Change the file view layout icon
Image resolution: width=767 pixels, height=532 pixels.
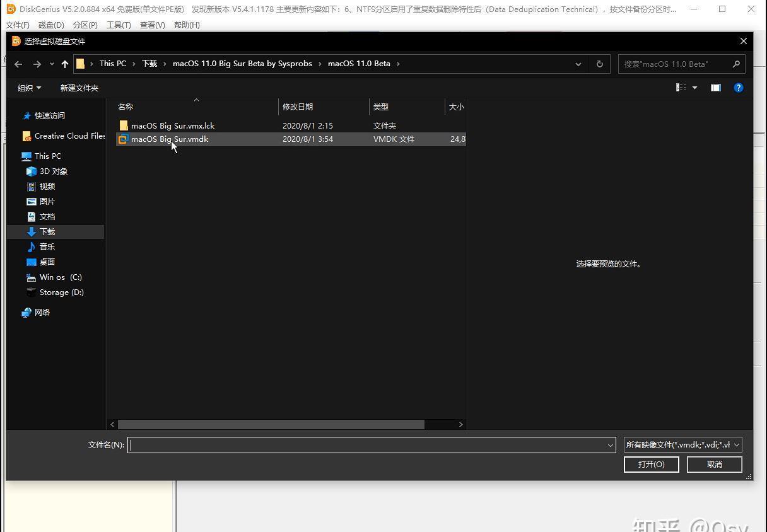(x=681, y=88)
